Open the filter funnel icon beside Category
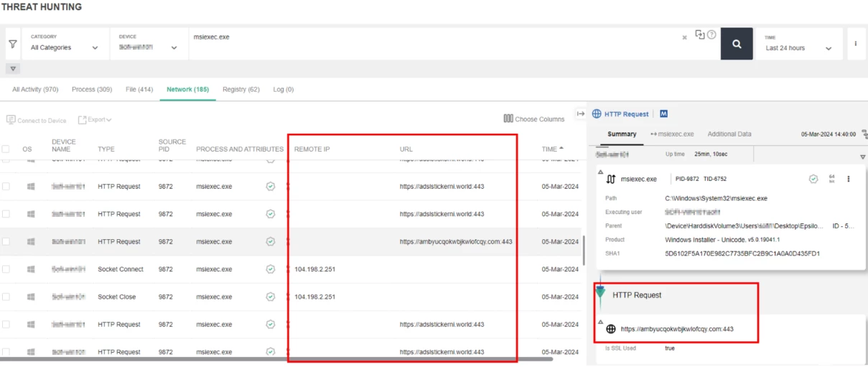This screenshot has height=367, width=868. pyautogui.click(x=13, y=44)
